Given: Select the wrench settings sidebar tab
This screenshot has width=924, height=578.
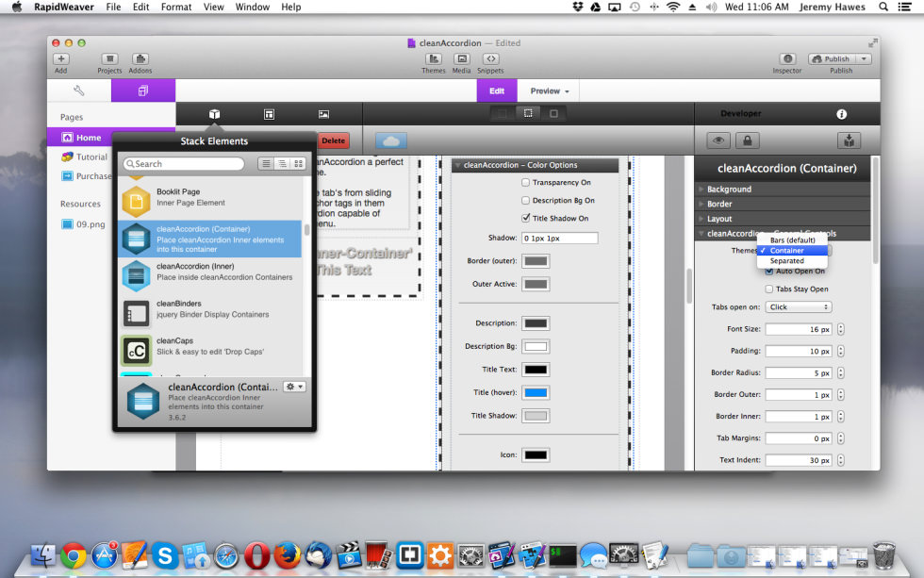Looking at the screenshot, I should tap(79, 91).
